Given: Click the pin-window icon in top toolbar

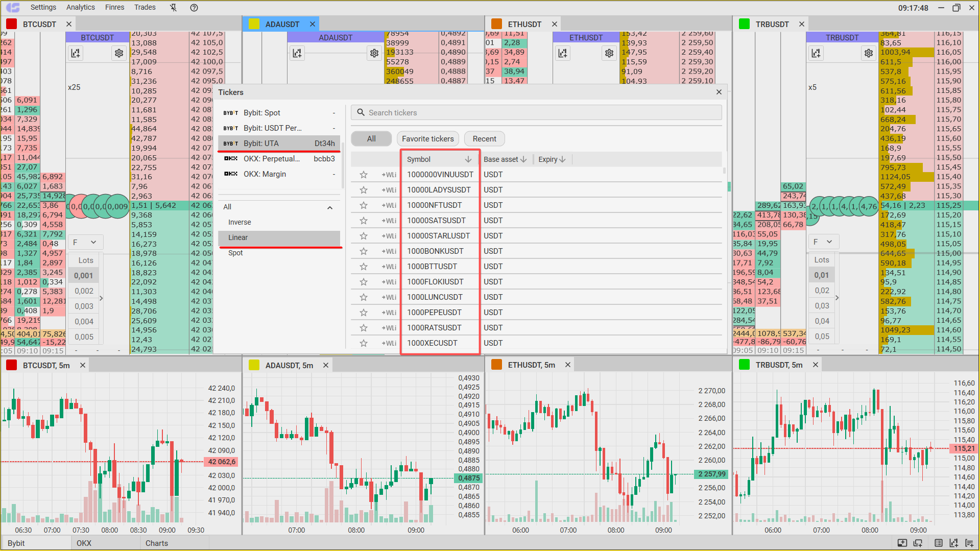Looking at the screenshot, I should [173, 7].
